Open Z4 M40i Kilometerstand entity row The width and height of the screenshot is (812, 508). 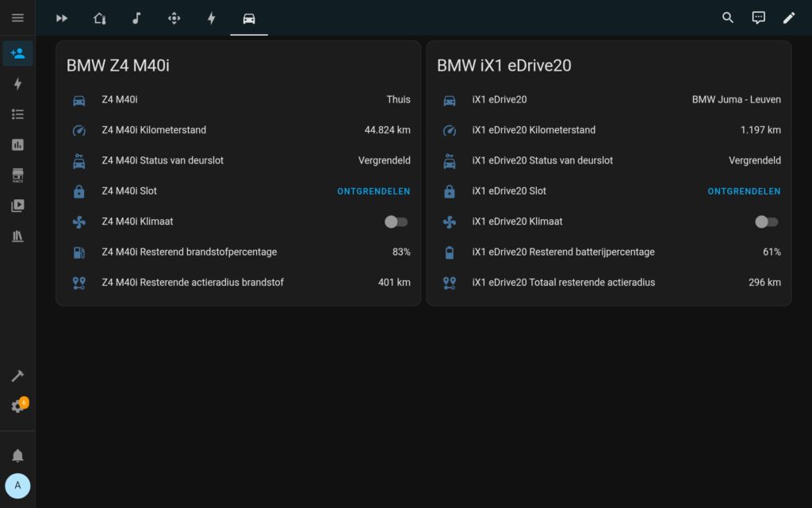click(x=238, y=130)
